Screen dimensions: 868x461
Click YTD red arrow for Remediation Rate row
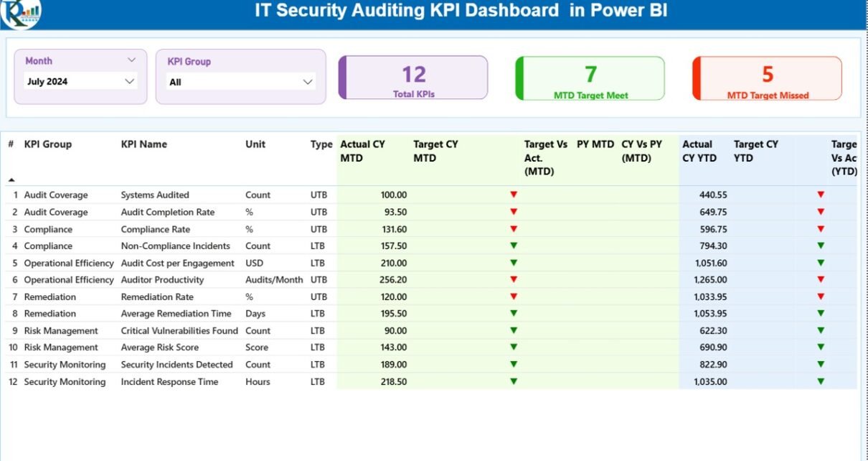(821, 297)
